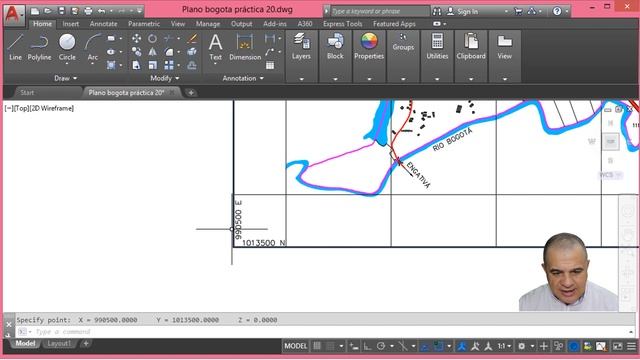640x360 pixels.
Task: Click the Mirror tool icon
Action: tap(152, 52)
